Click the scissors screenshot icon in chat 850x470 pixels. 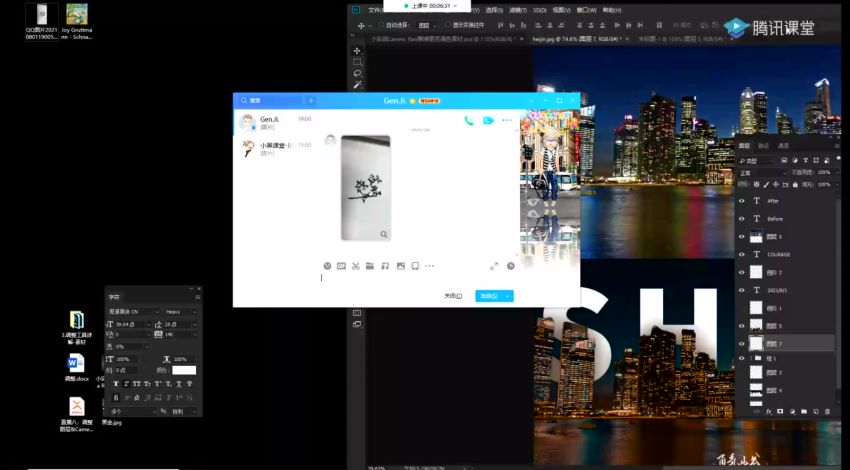356,266
